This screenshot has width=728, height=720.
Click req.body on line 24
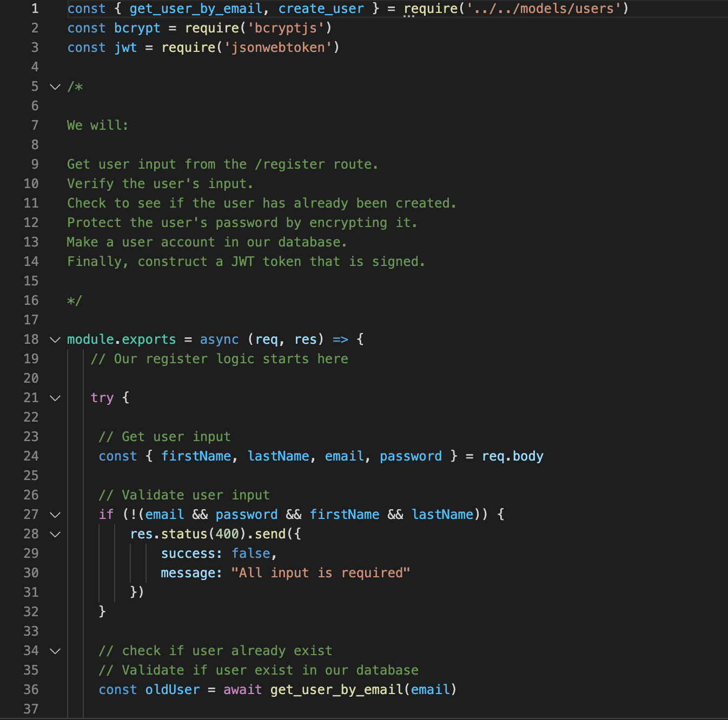pos(513,456)
